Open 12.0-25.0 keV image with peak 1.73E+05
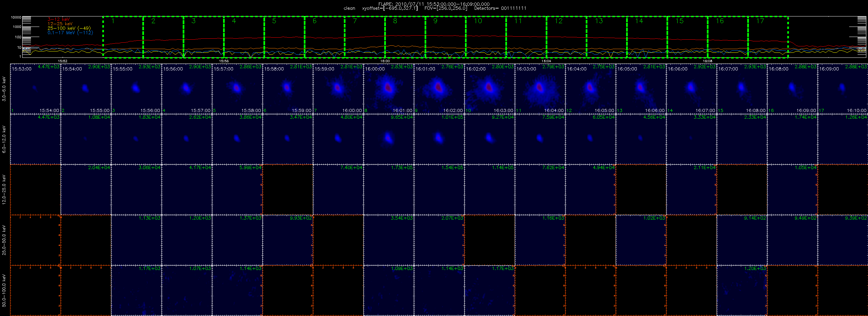The image size is (868, 316). [x=389, y=190]
